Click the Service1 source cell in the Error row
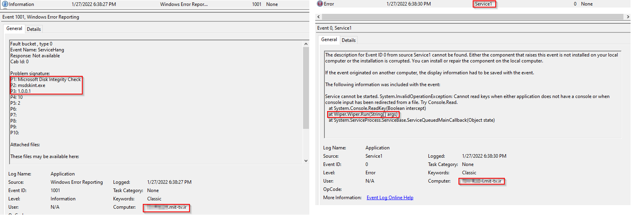 pyautogui.click(x=483, y=4)
